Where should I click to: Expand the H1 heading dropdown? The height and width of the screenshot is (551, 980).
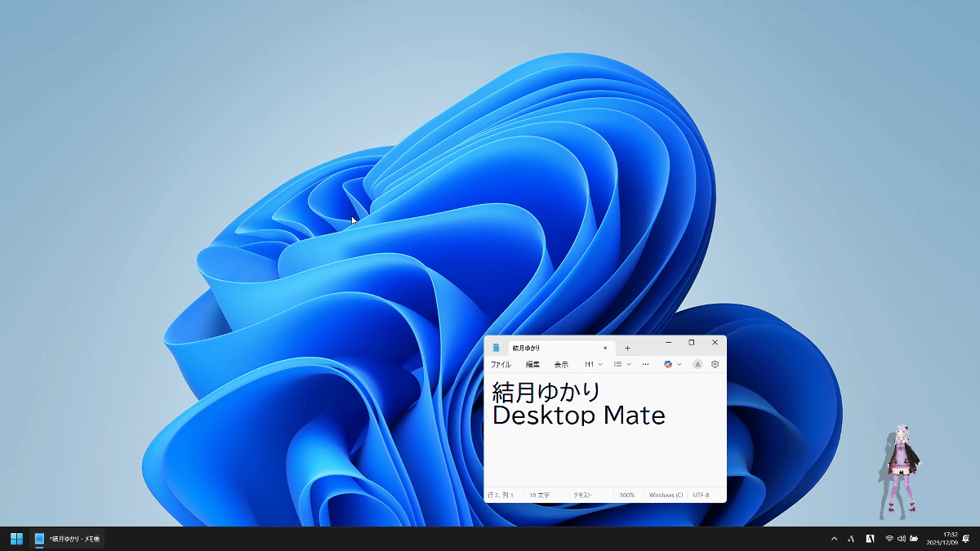coord(594,364)
